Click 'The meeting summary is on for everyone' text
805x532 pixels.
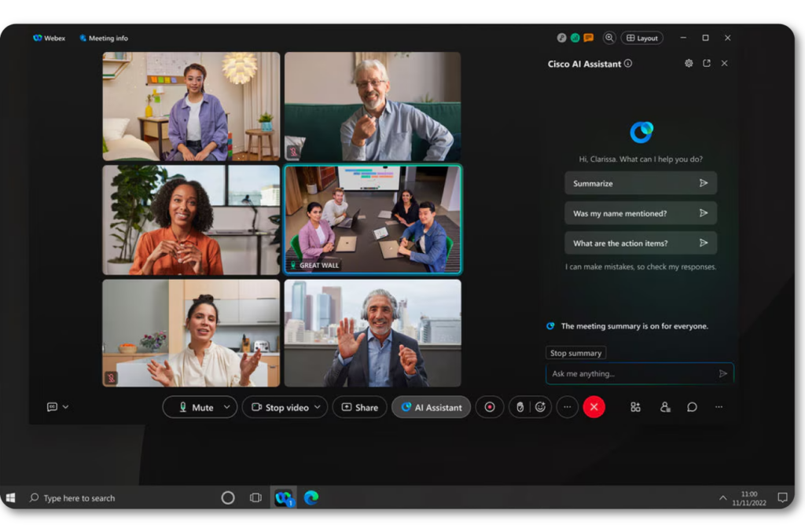coord(634,326)
